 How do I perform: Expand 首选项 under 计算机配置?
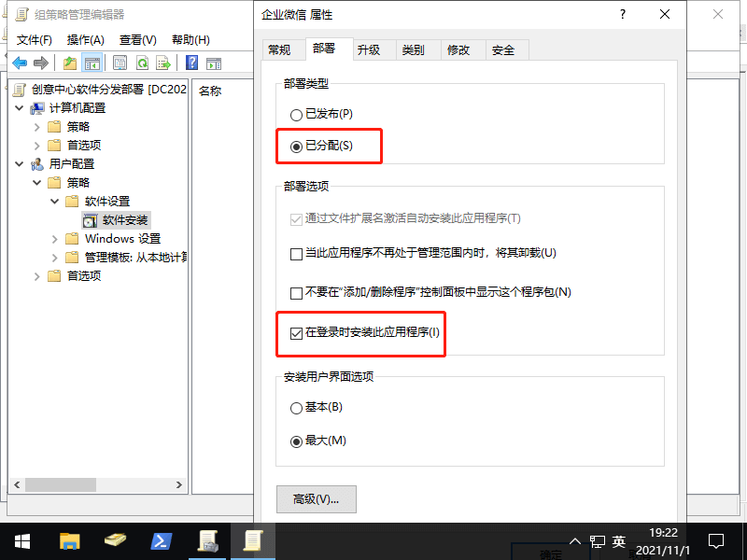(x=36, y=146)
